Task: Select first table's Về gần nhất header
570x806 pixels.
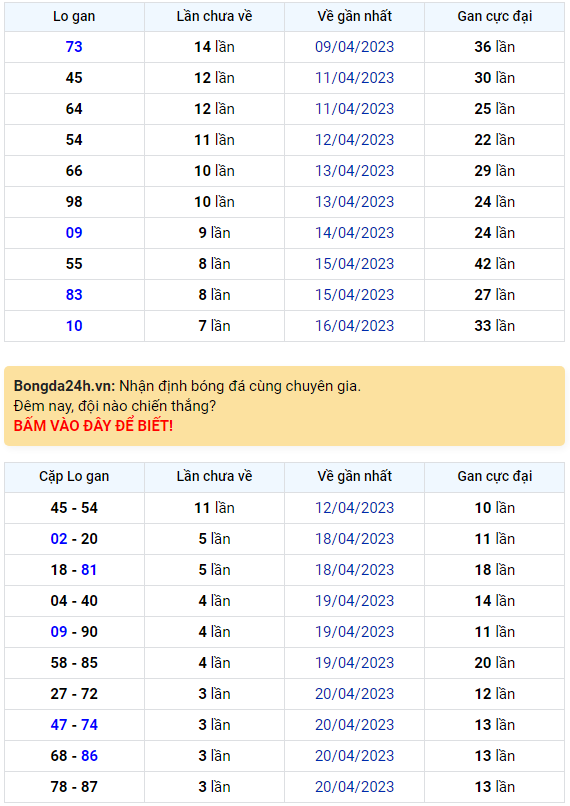Action: click(x=355, y=16)
